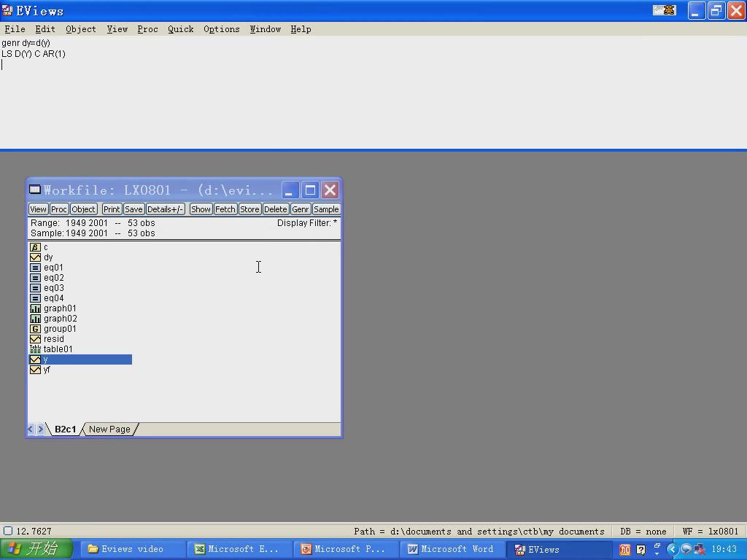Switch to Microsoft PowerPoint taskbar item
The width and height of the screenshot is (747, 560).
click(x=345, y=549)
